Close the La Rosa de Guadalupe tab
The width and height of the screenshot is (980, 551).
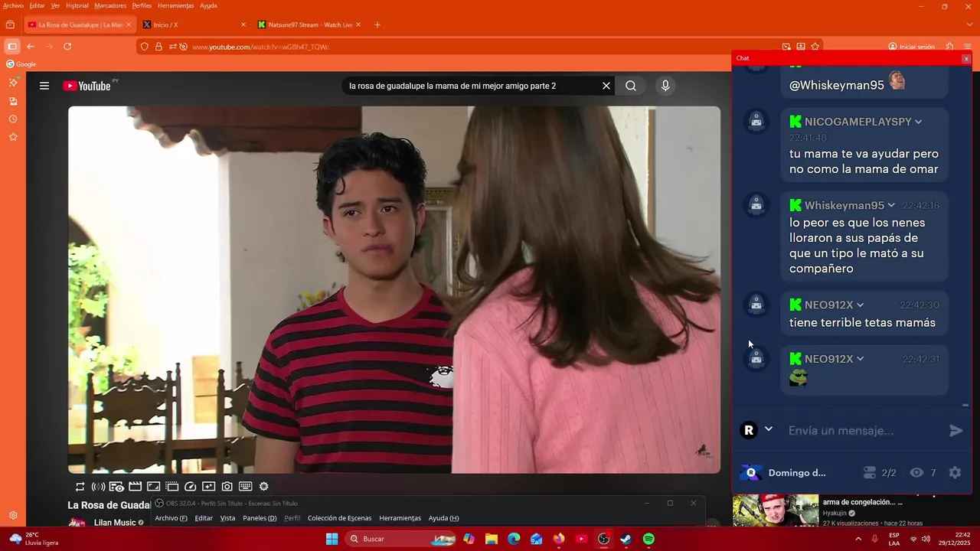click(x=129, y=24)
